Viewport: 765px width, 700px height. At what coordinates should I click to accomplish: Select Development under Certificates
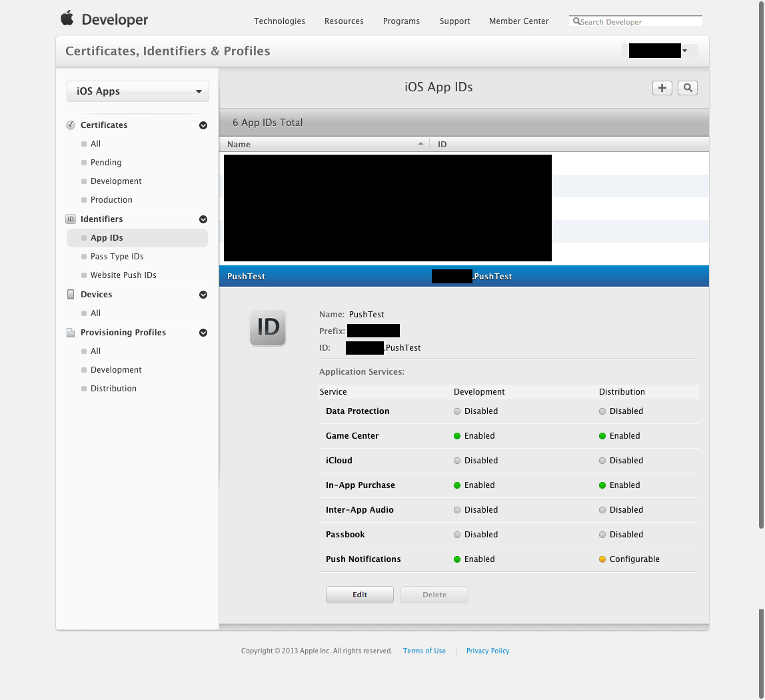[x=116, y=181]
